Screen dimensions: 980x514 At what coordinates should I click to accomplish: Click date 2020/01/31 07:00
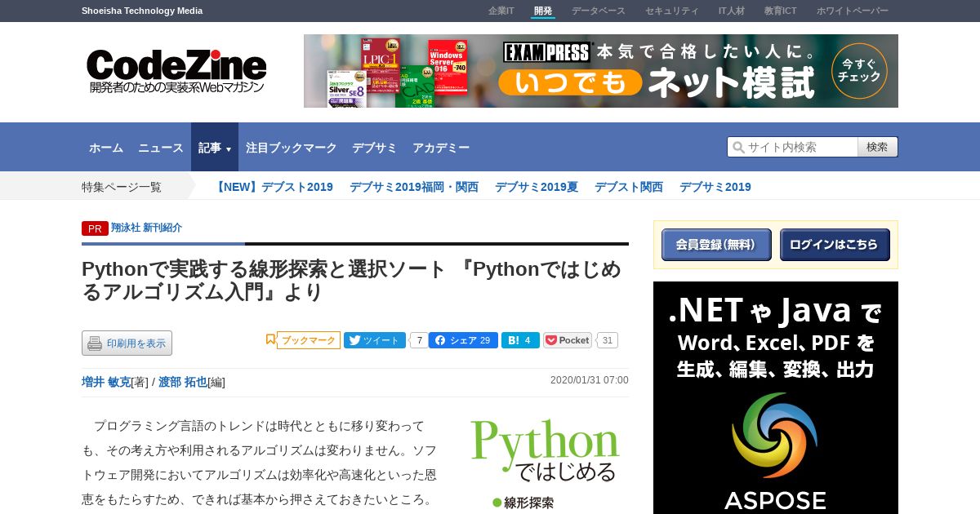(590, 380)
